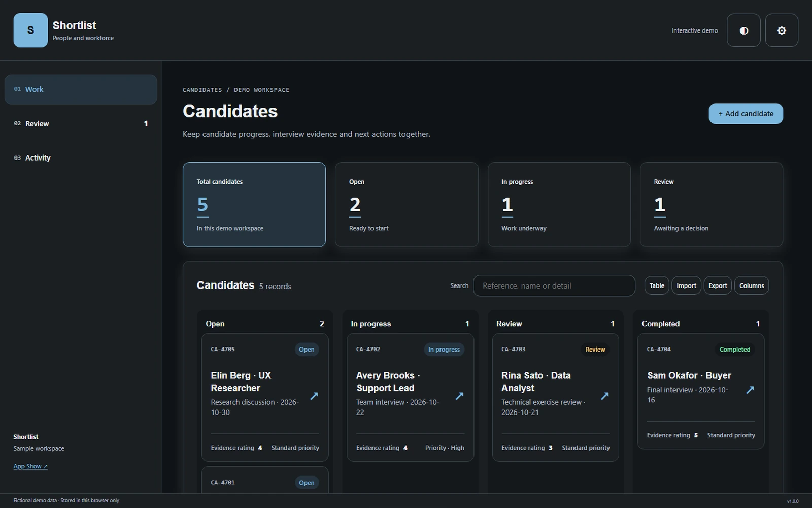Click the Open status badge on CA-4705
This screenshot has height=508, width=812.
tap(307, 350)
